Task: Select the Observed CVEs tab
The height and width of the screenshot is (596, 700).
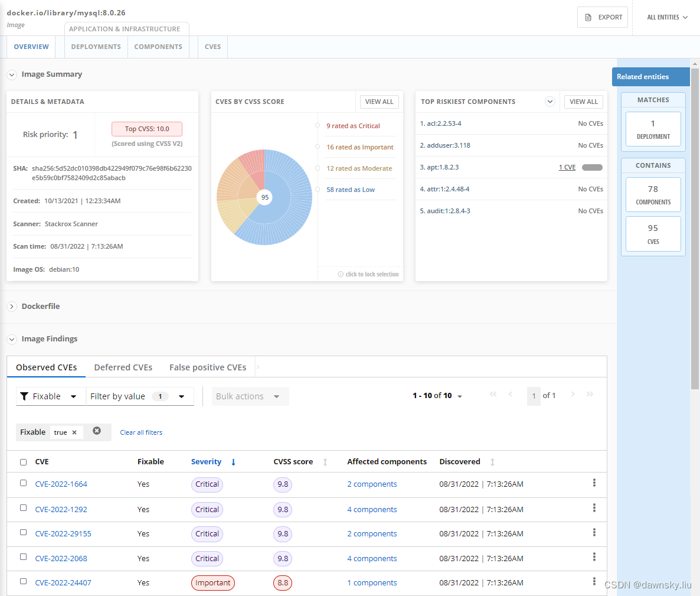Action: click(47, 367)
